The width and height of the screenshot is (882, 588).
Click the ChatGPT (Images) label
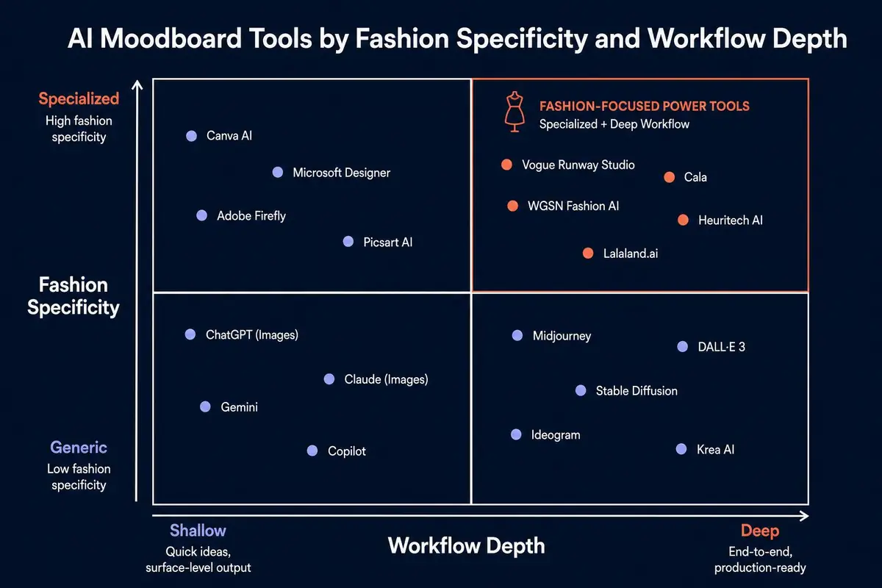pyautogui.click(x=252, y=335)
